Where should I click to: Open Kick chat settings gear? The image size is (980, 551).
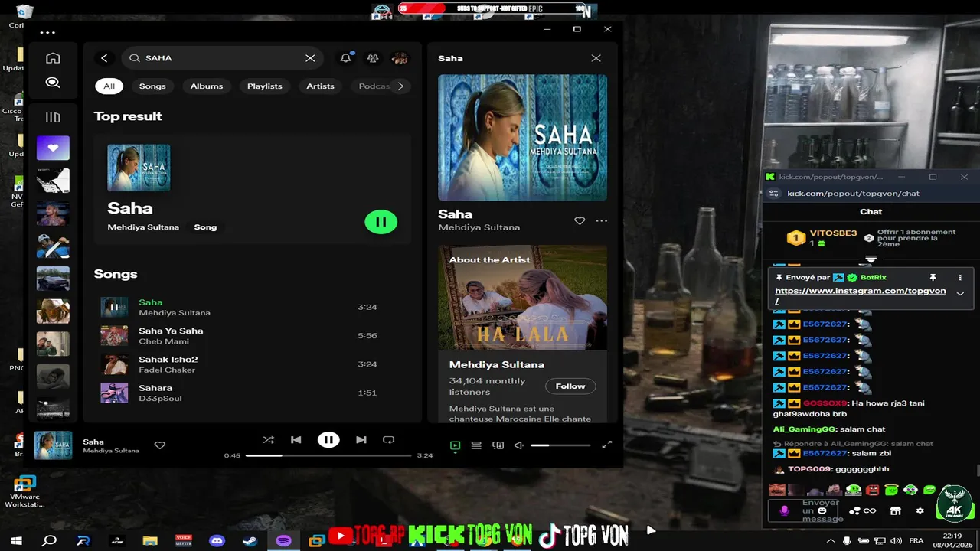pos(920,510)
